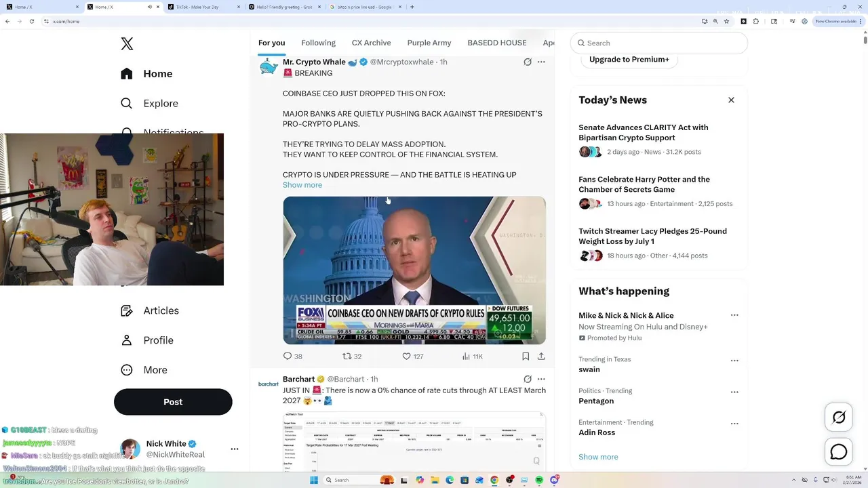Switch to the Following tab
This screenshot has width=868, height=488.
pyautogui.click(x=319, y=43)
